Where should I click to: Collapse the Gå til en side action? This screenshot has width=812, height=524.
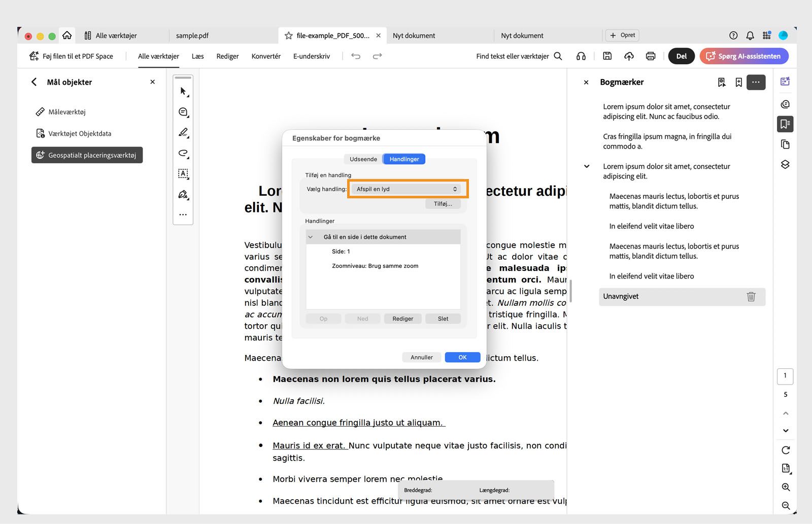point(311,237)
